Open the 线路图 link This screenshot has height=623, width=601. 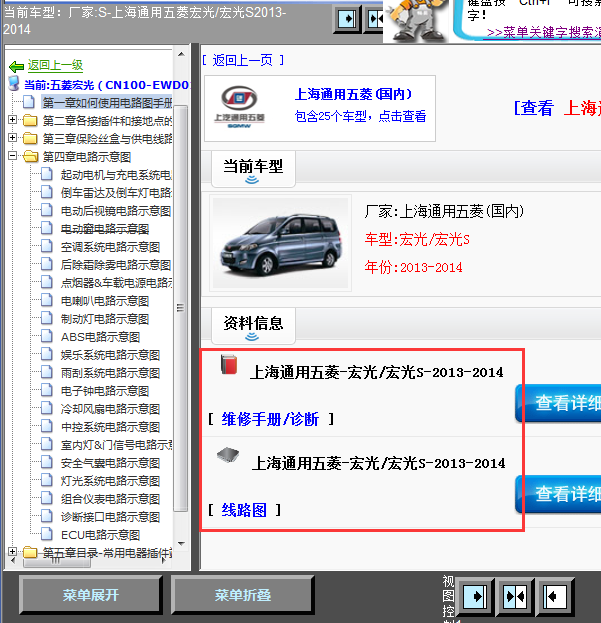tap(244, 510)
